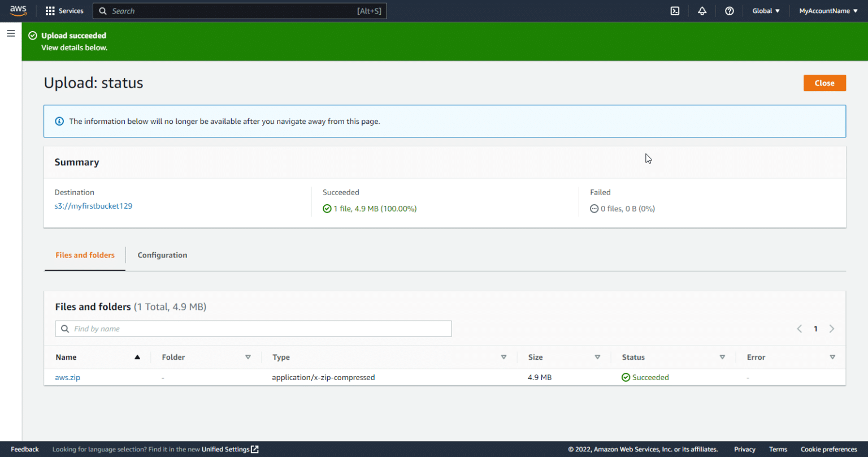Screen dimensions: 868x457
Task: Open the AWS home logo
Action: (x=18, y=11)
